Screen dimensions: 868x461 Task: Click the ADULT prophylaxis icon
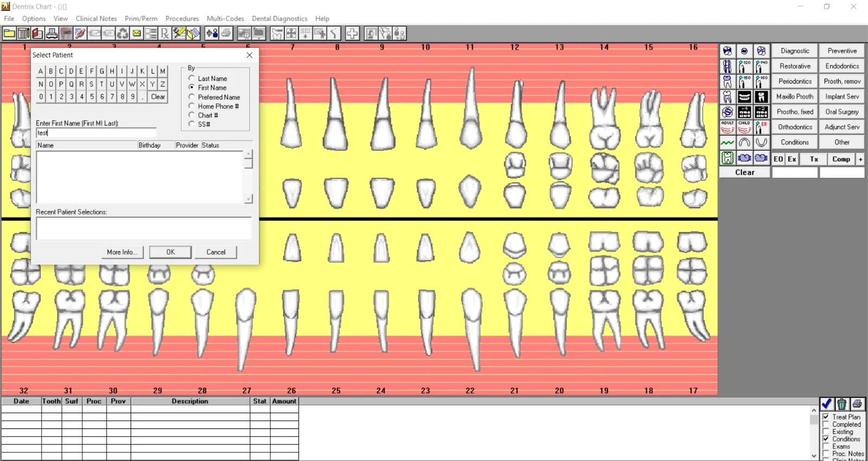click(x=727, y=127)
